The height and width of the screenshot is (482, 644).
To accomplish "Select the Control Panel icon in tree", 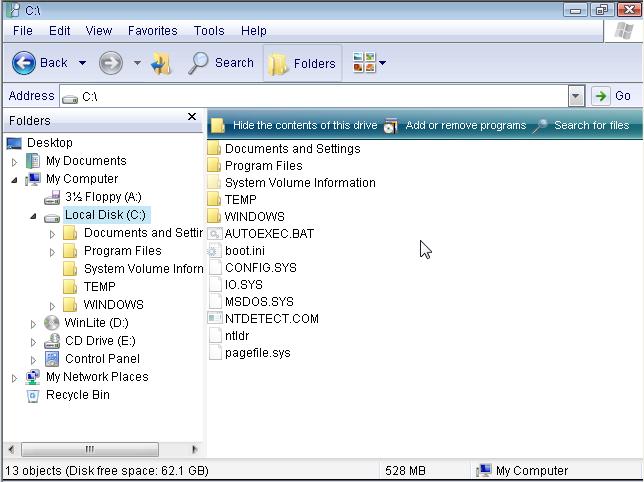I will click(x=52, y=359).
